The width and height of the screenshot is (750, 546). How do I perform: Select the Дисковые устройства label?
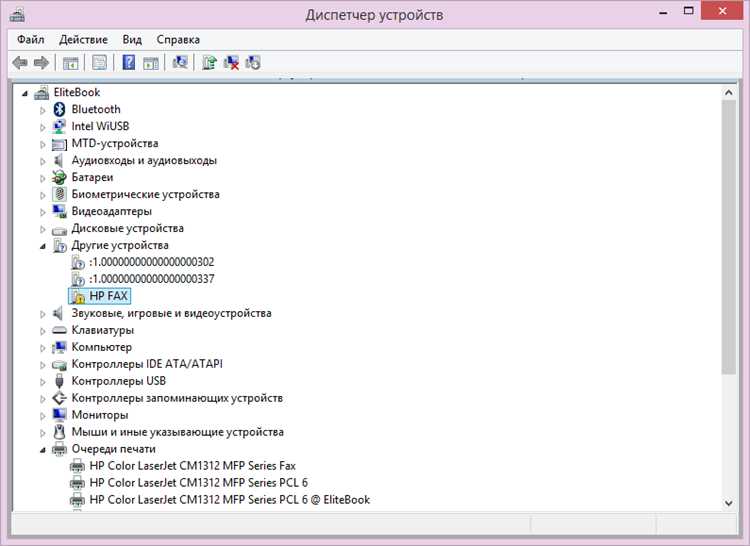click(127, 228)
